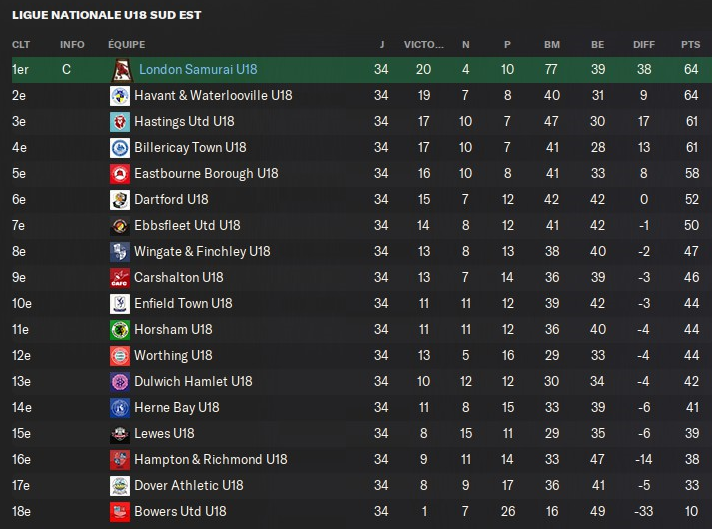
Task: Click the Billericay Town U18 badge
Action: tap(119, 148)
